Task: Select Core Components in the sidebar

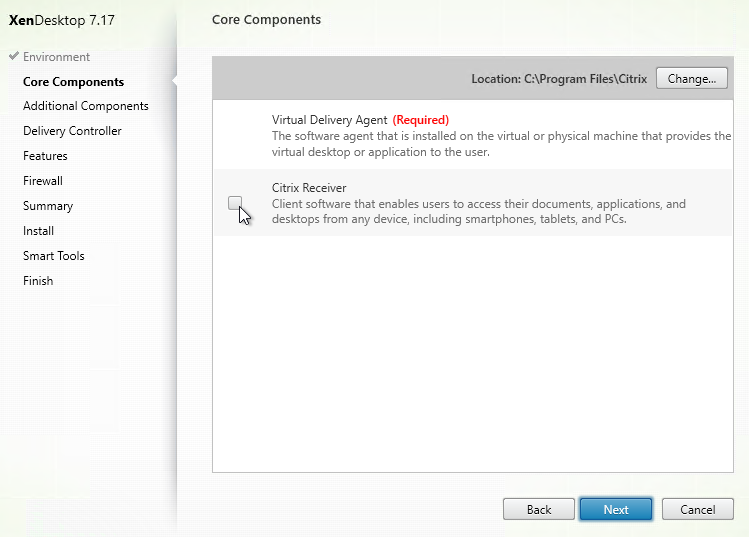Action: (73, 82)
